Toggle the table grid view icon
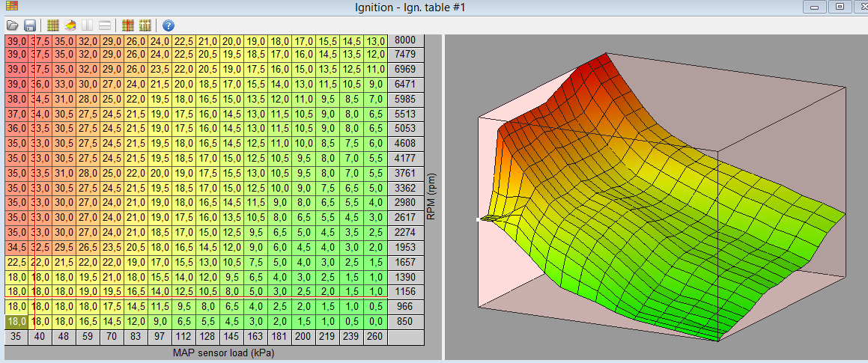 pyautogui.click(x=53, y=25)
